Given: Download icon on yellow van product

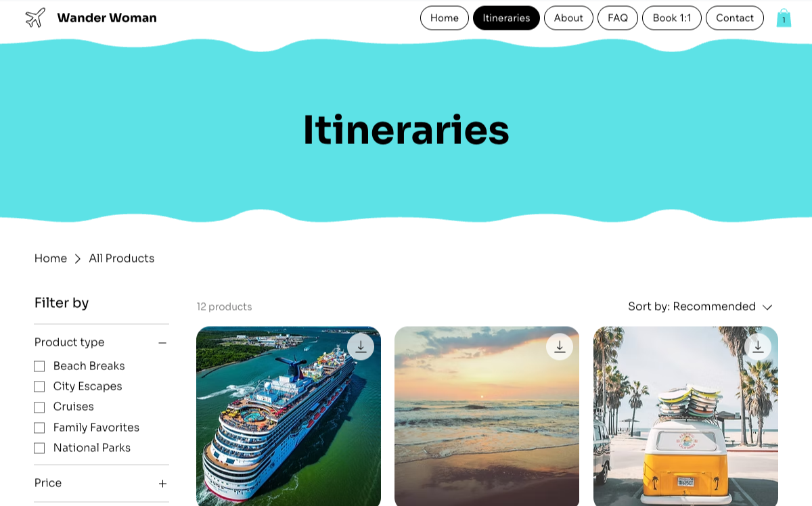Looking at the screenshot, I should 758,347.
